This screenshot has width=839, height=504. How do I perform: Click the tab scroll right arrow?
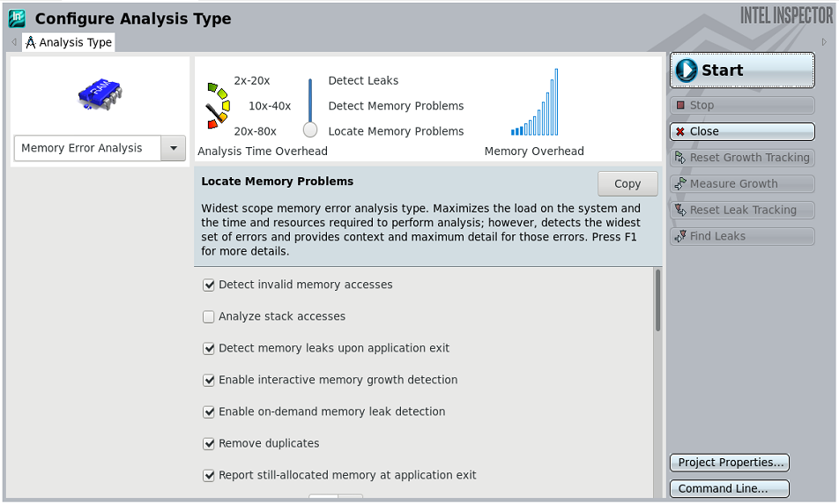tap(824, 42)
